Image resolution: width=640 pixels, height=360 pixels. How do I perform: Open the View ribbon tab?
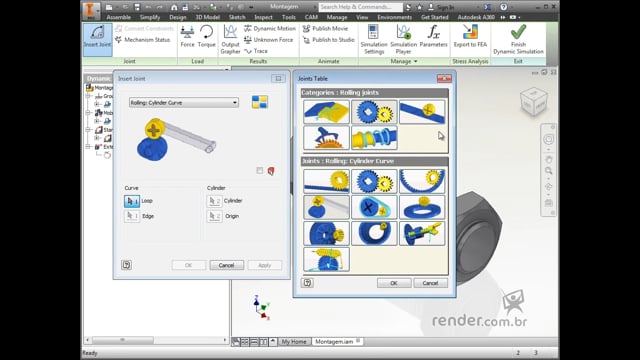pos(362,17)
